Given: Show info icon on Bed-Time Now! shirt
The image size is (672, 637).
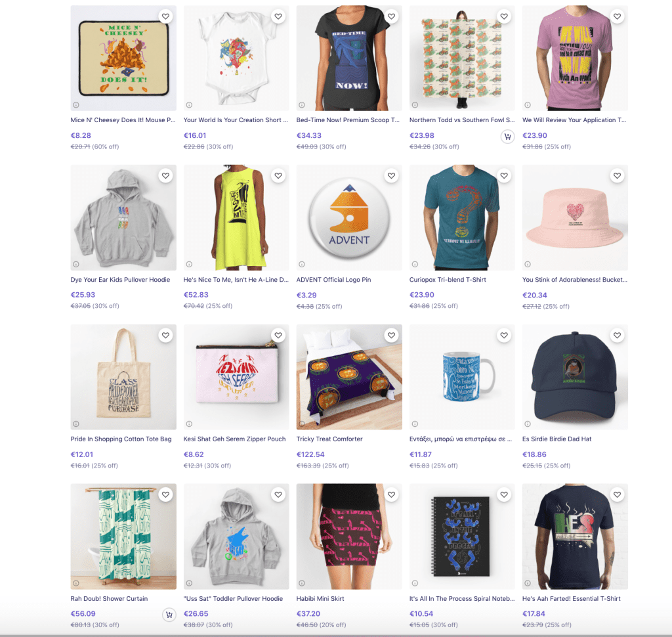Looking at the screenshot, I should coord(302,104).
